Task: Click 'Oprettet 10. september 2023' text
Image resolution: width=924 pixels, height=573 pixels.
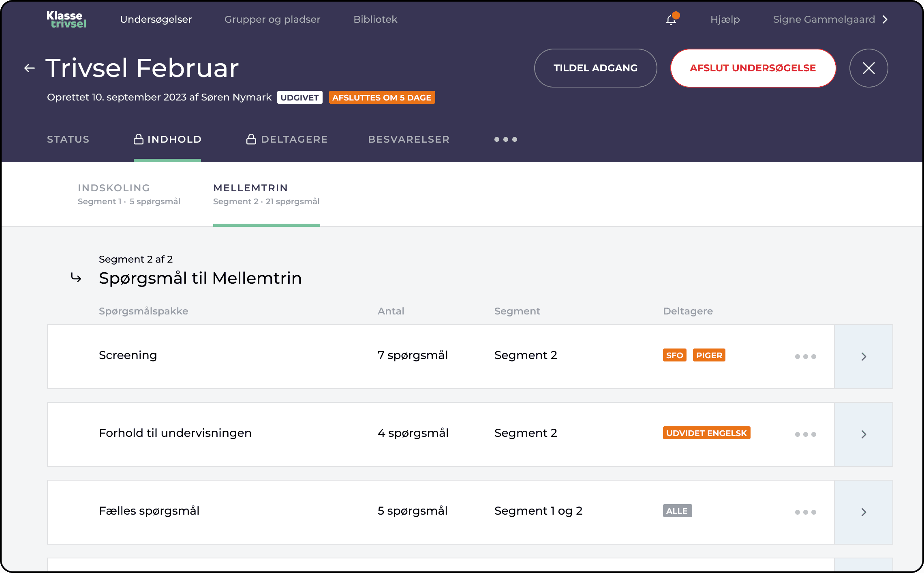Action: point(117,97)
